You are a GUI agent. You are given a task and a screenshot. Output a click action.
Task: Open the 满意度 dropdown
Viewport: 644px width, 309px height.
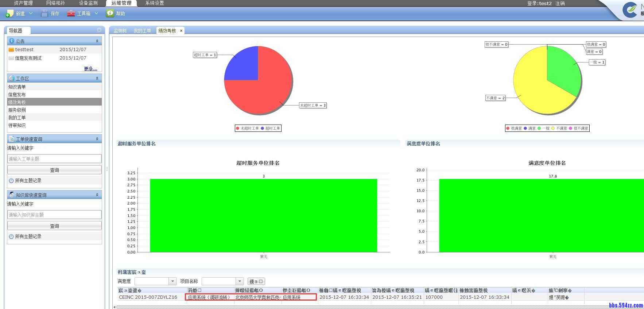coord(172,281)
